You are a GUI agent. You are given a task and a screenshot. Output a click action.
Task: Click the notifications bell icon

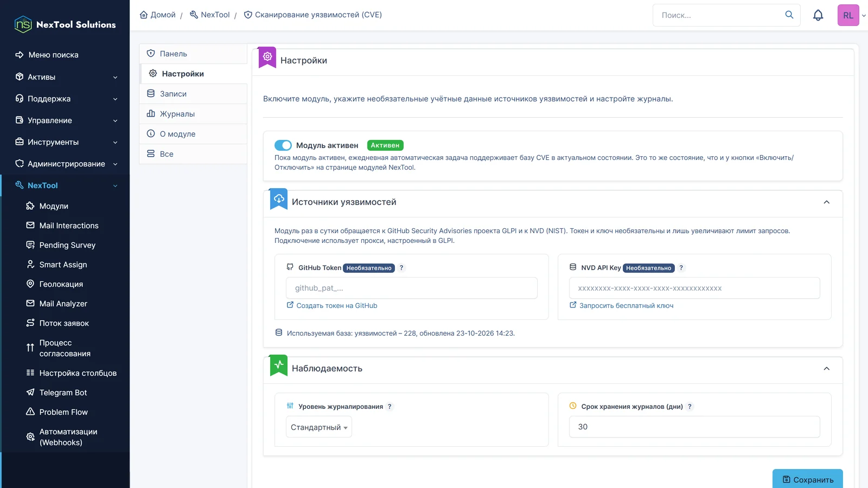tap(818, 15)
